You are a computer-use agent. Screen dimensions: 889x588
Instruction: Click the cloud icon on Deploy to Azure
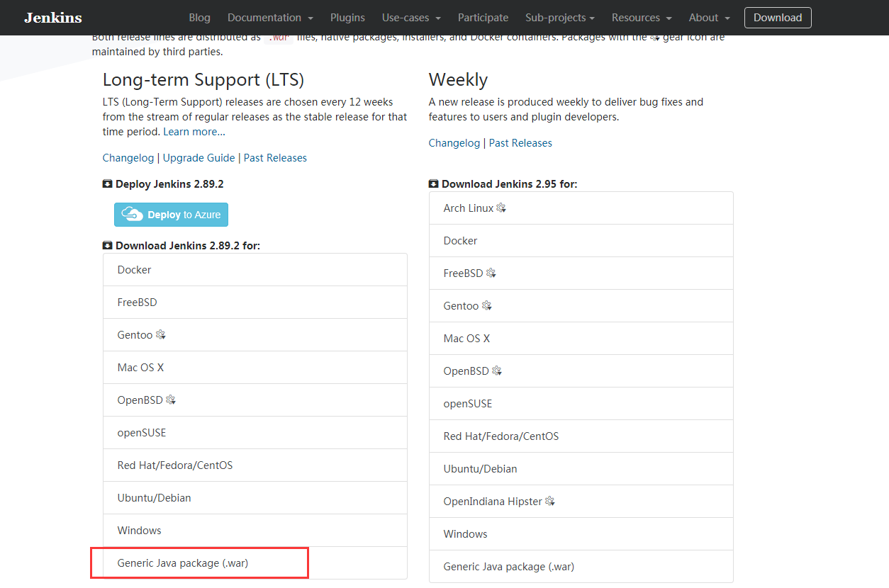pos(133,214)
